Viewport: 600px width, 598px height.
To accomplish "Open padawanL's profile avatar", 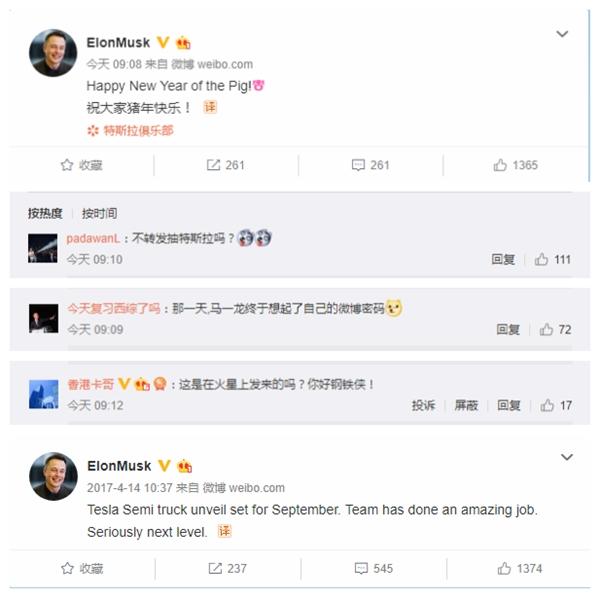I will pyautogui.click(x=43, y=248).
